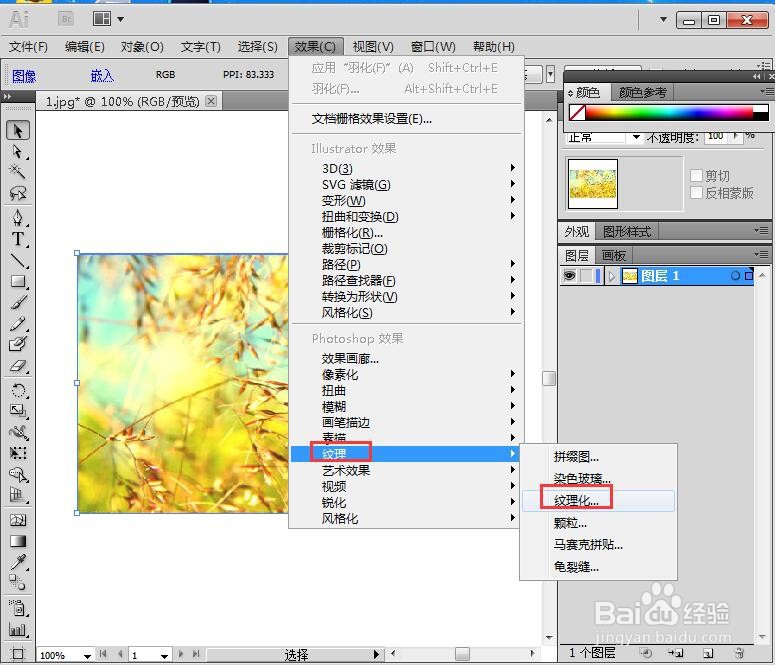Expand status bar 选择 arrow
This screenshot has width=775, height=665.
tap(377, 655)
